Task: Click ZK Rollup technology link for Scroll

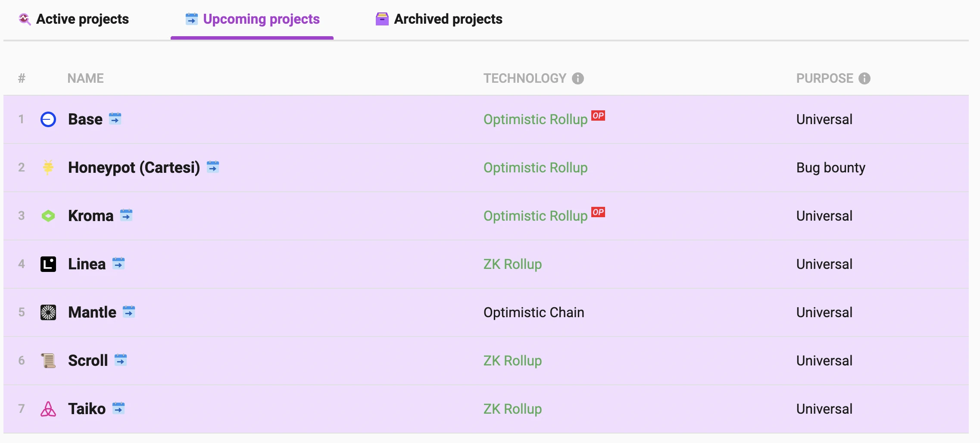Action: pyautogui.click(x=512, y=360)
